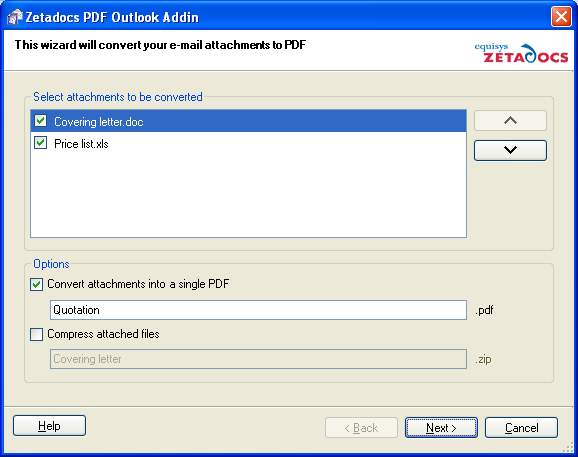Toggle Convert attachments into a single PDF
Viewport: 578px width, 457px height.
coord(36,284)
